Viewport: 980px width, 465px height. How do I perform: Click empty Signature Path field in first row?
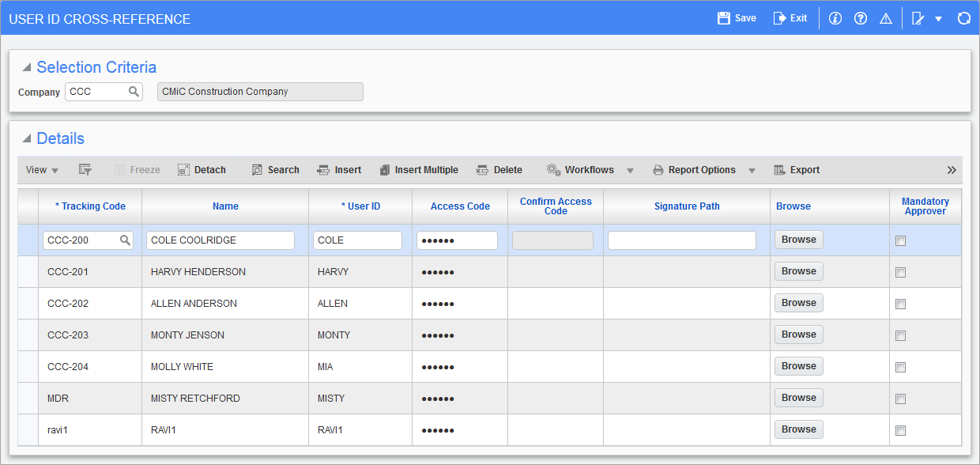[x=682, y=240]
